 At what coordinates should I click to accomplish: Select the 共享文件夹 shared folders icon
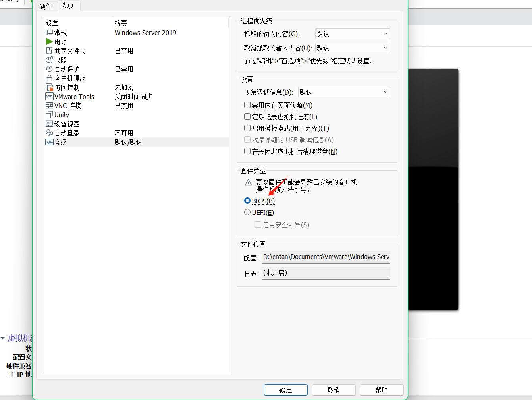click(x=49, y=51)
